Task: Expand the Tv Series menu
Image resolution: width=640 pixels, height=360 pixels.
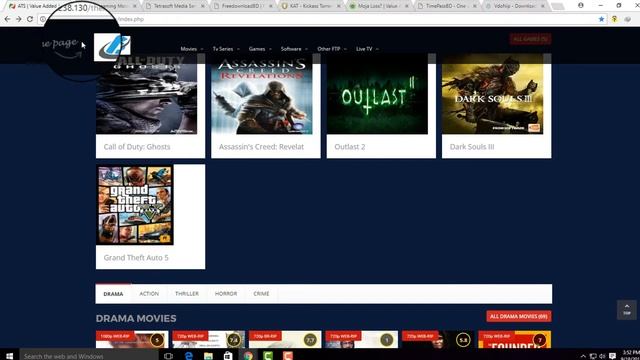Action: pyautogui.click(x=226, y=49)
